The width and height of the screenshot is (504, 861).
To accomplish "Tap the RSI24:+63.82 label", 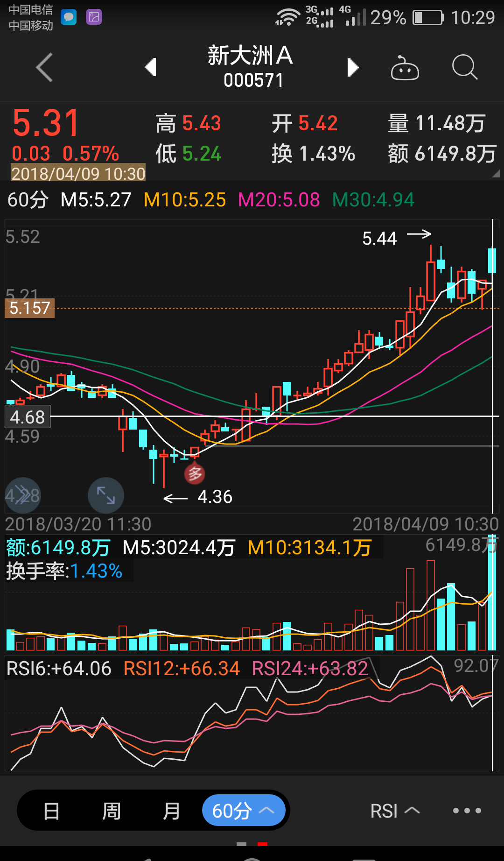I will pos(310,669).
